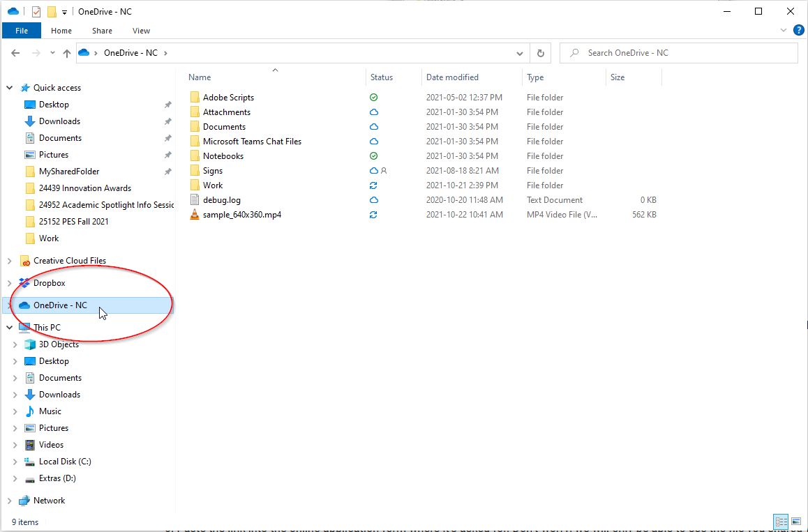Viewport: 808px width, 532px height.
Task: Select Pictures under Quick access
Action: [54, 155]
